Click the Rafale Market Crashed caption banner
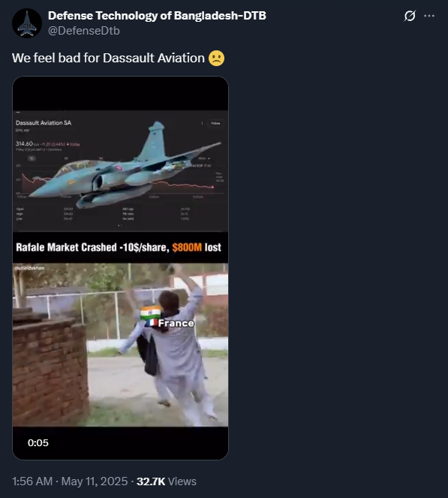This screenshot has width=448, height=498. (x=119, y=247)
